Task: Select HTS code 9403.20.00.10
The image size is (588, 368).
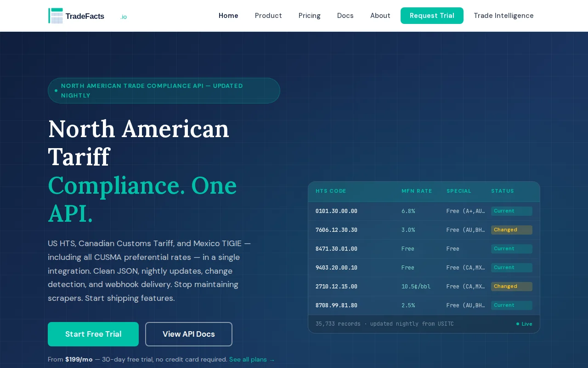Action: tap(336, 268)
